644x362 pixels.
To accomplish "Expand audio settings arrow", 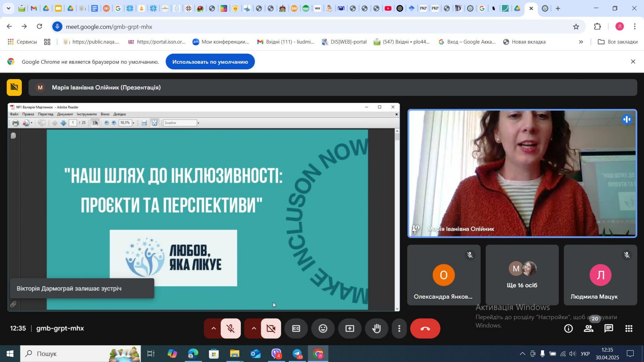I will [213, 328].
